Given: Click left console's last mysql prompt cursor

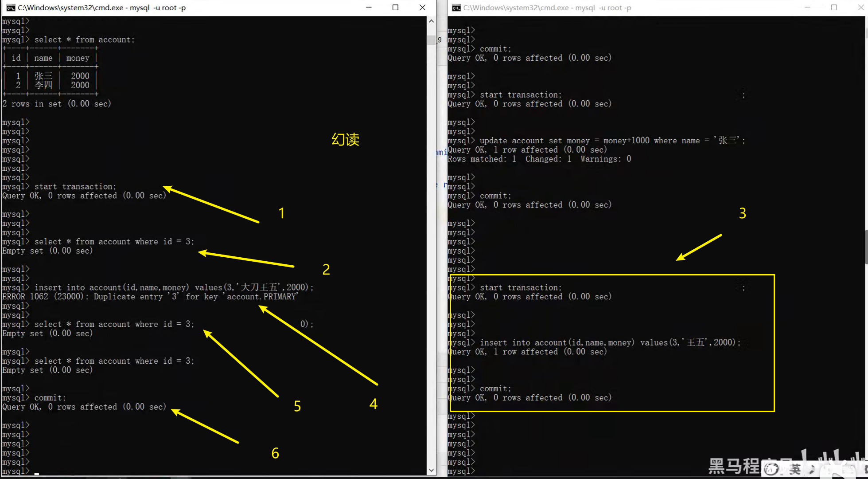Looking at the screenshot, I should [x=36, y=472].
